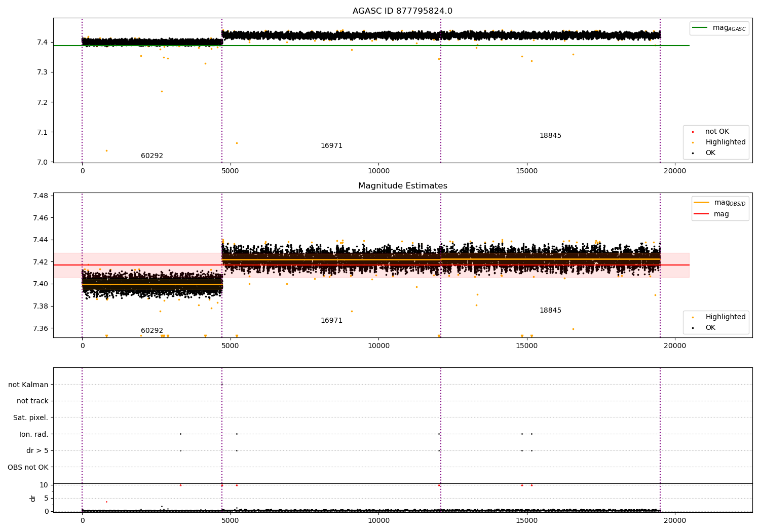Click the 'Magnitude Estimates' plot title

point(402,186)
